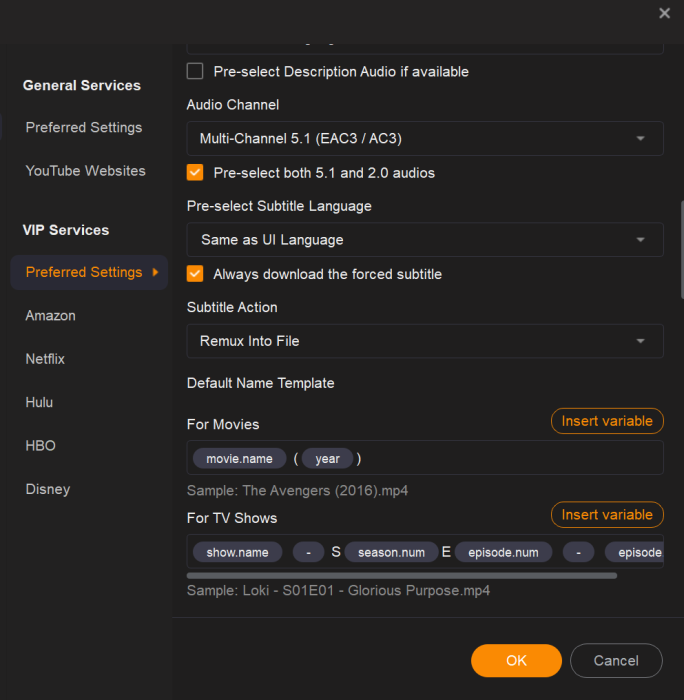
Task: Confirm settings with the OK button
Action: [x=516, y=660]
